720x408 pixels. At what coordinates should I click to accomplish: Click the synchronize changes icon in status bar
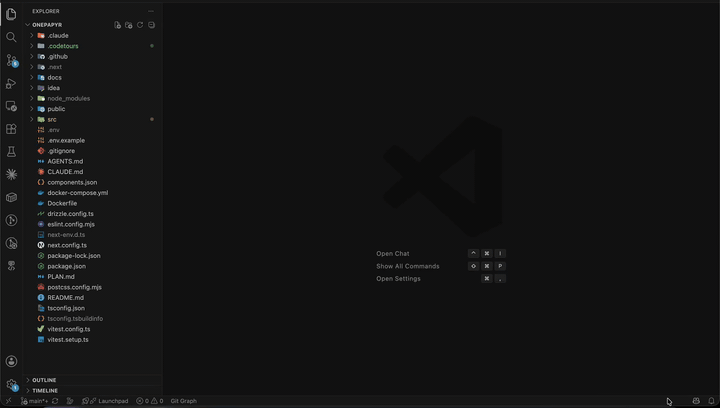pyautogui.click(x=55, y=401)
